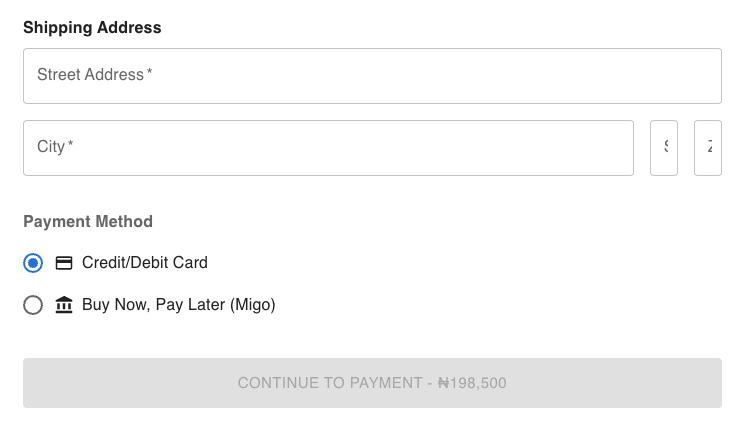
Task: Click the Credit/Debit Card option label
Action: 145,263
